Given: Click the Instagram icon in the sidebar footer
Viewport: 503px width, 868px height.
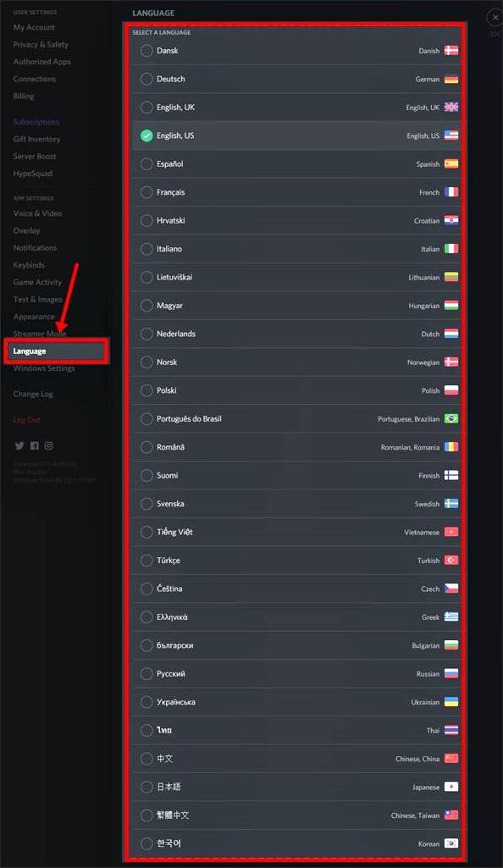Looking at the screenshot, I should point(48,445).
